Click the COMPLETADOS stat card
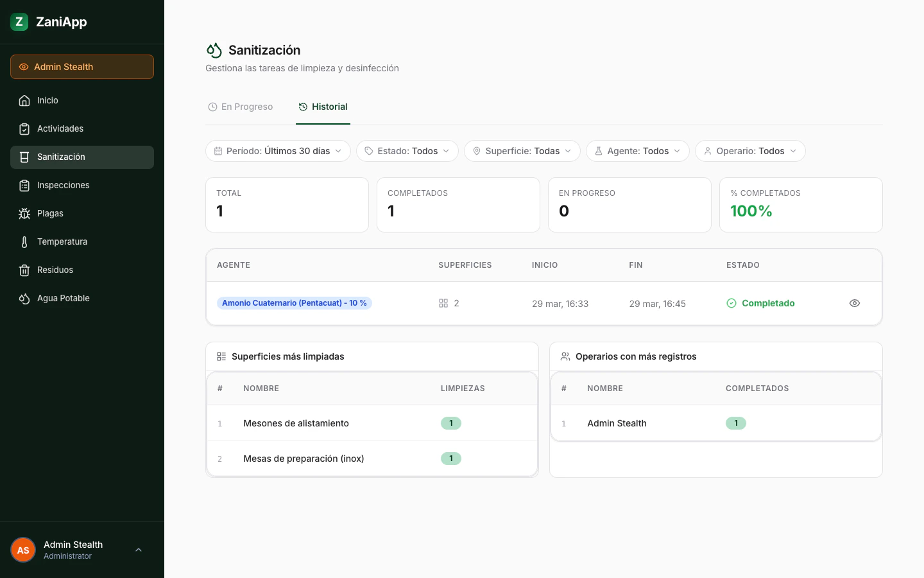 click(x=458, y=205)
